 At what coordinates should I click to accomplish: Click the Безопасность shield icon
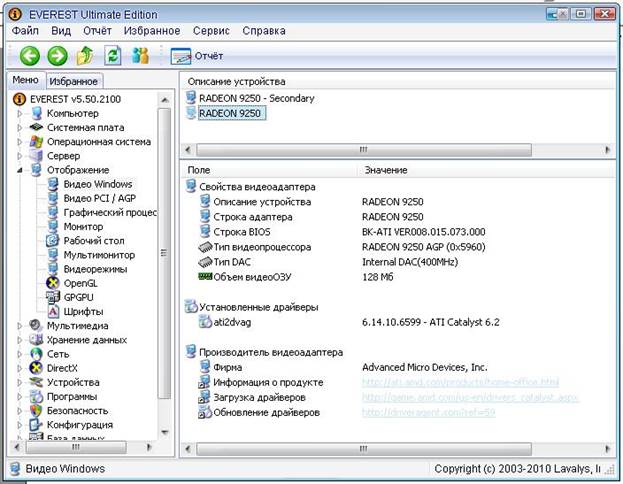36,411
